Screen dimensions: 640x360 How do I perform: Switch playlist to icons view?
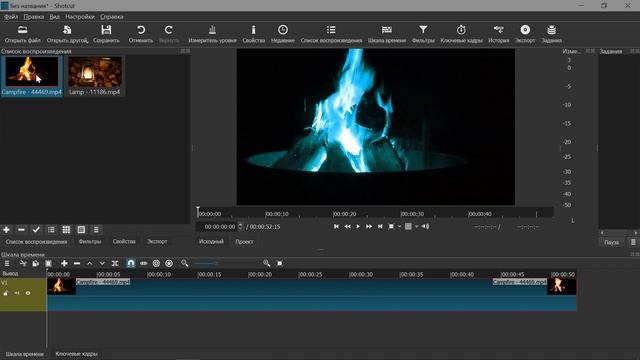pos(81,230)
